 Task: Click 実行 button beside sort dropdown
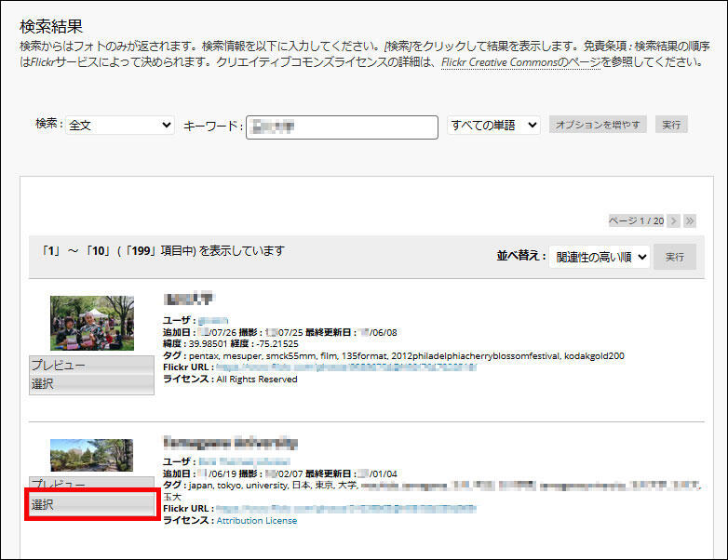point(675,257)
